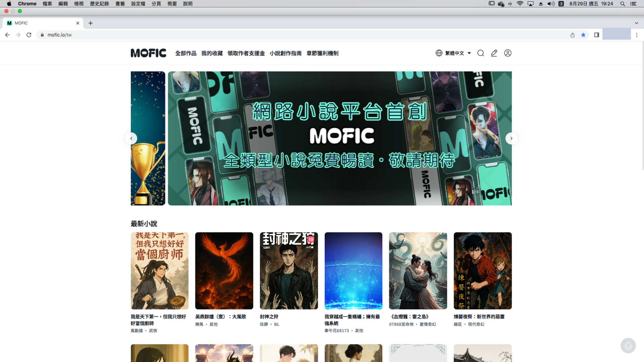Click the scroll-to-top arrow button

(x=628, y=345)
